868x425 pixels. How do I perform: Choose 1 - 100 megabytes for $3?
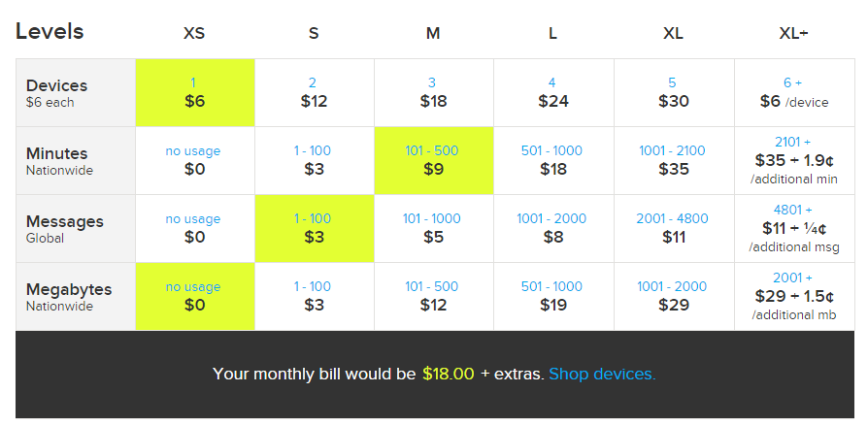tap(315, 297)
